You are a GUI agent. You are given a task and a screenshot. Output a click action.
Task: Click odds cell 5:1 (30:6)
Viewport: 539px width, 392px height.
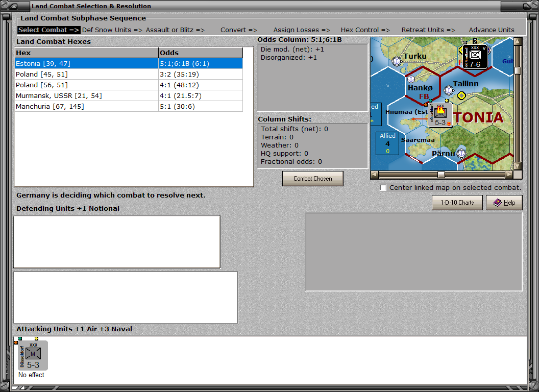pyautogui.click(x=201, y=106)
